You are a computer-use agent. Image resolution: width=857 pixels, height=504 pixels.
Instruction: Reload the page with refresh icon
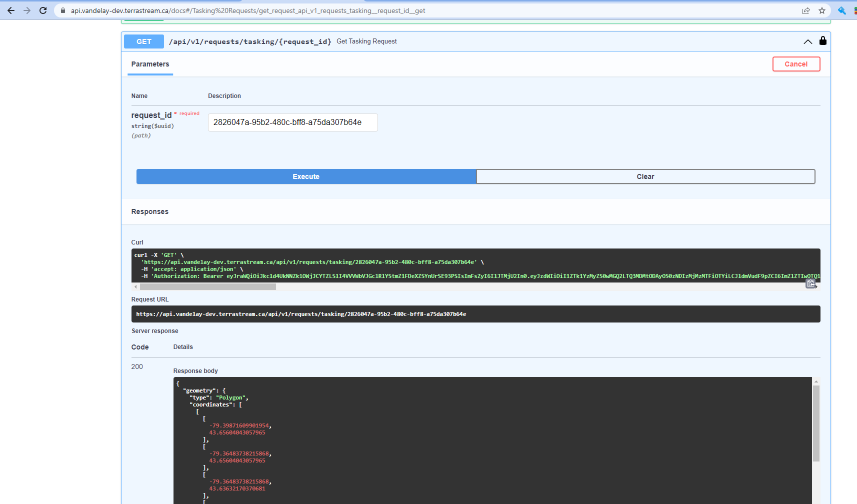(43, 10)
